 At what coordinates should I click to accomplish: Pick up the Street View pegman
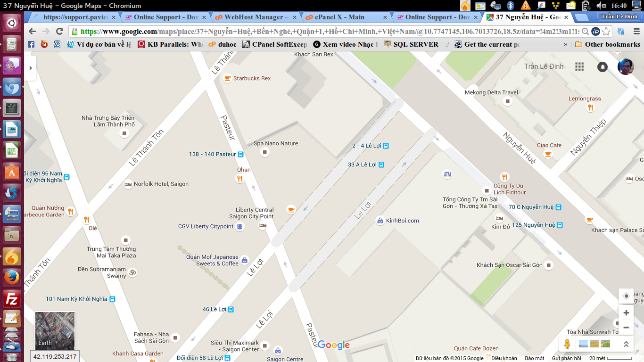point(567,344)
